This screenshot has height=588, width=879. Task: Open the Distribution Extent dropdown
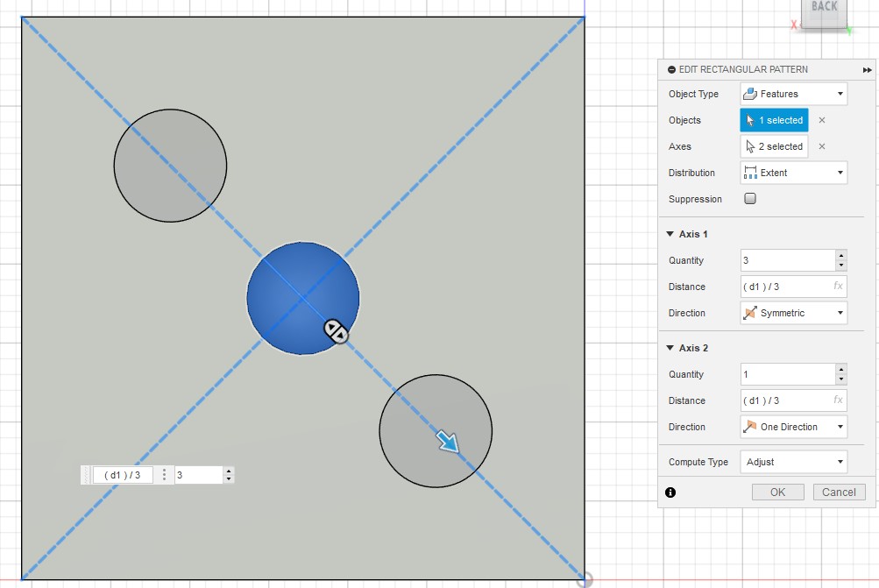[793, 173]
